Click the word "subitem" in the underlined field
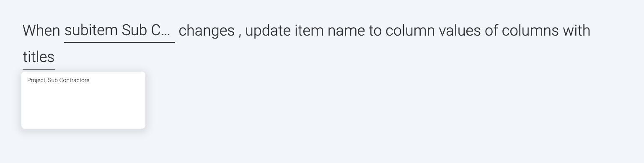Image resolution: width=644 pixels, height=163 pixels. point(91,31)
